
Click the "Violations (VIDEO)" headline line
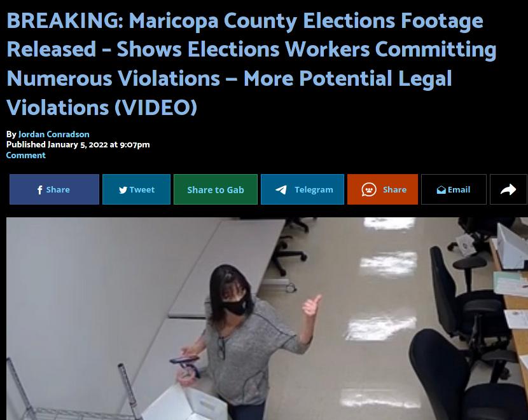(x=102, y=107)
